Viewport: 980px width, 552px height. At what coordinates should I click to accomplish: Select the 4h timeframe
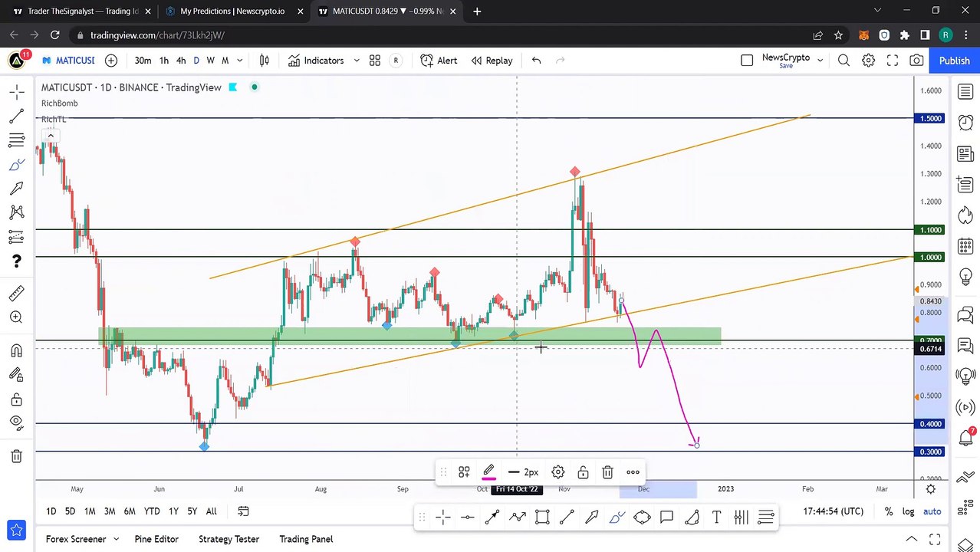pos(181,61)
